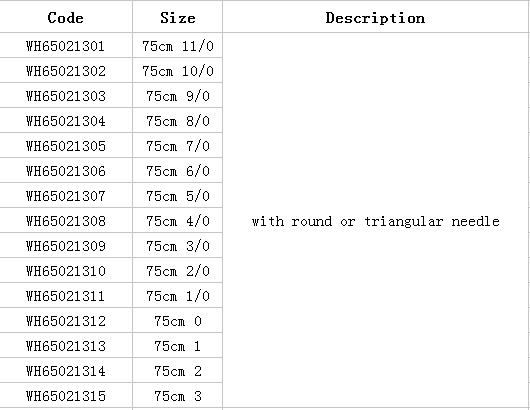Select code cell WH65021301
The width and height of the screenshot is (530, 410).
[66, 46]
